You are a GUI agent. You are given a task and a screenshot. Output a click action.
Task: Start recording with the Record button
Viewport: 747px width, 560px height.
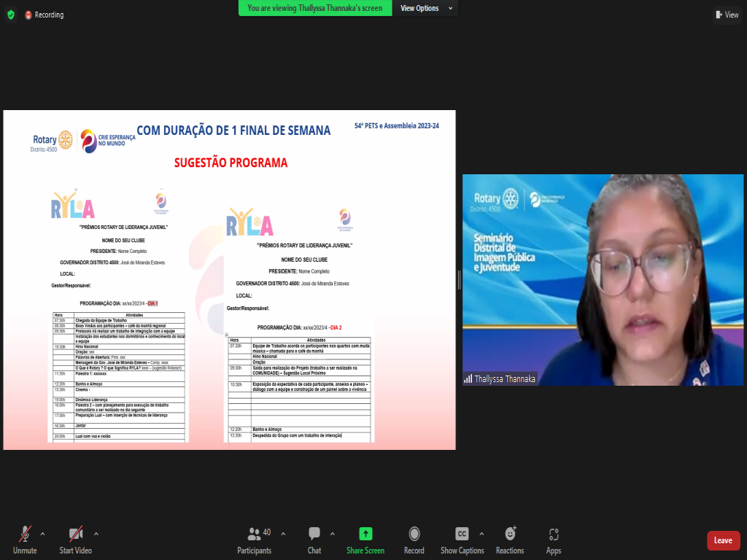pos(414,540)
